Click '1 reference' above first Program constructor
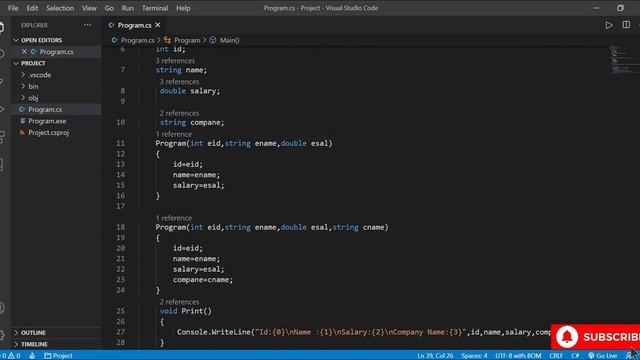640x360 pixels. (x=173, y=134)
